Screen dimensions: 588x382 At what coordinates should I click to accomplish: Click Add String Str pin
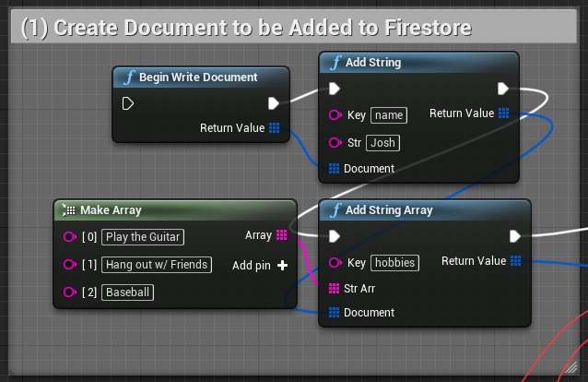[x=335, y=143]
